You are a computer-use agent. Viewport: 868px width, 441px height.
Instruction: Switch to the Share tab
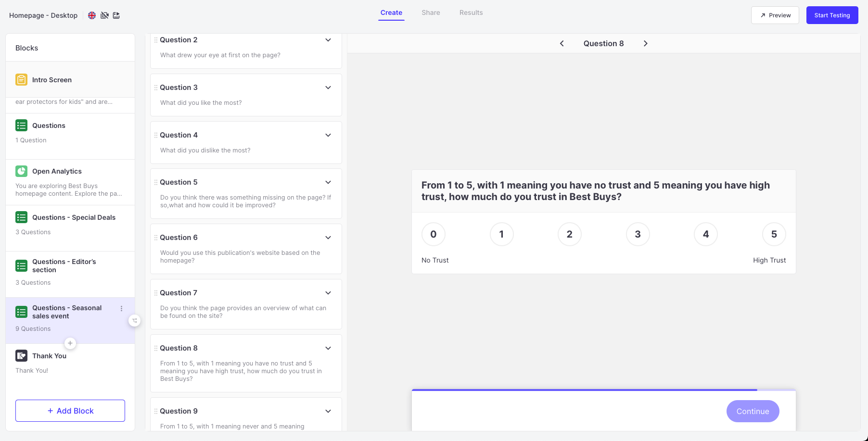(x=431, y=13)
